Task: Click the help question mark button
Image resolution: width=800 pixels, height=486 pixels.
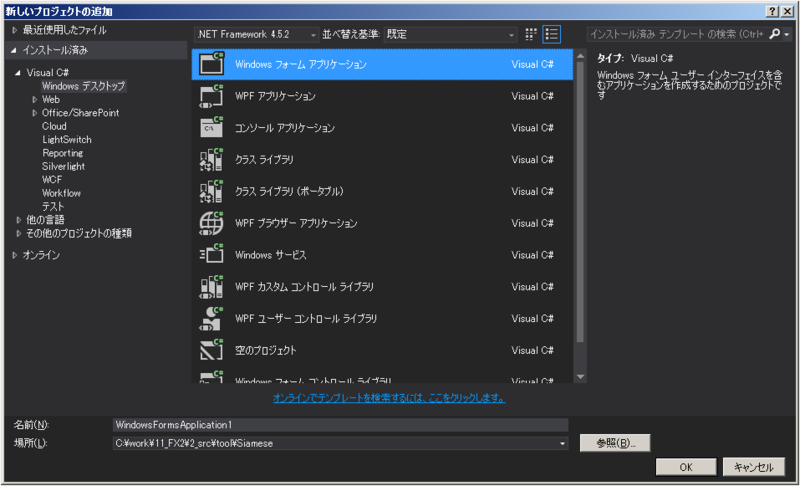Action: [x=772, y=11]
